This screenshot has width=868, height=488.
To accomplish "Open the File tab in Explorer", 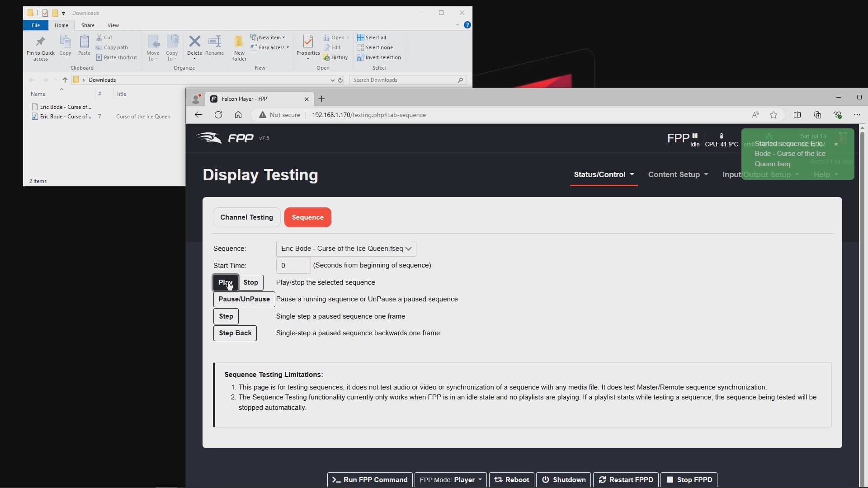I will [x=36, y=25].
